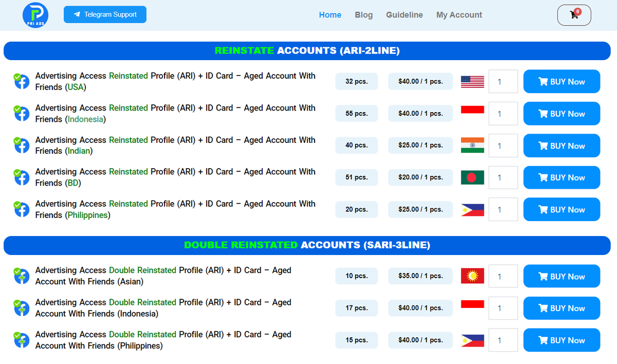
Task: Open the Guideline page
Action: (x=405, y=15)
